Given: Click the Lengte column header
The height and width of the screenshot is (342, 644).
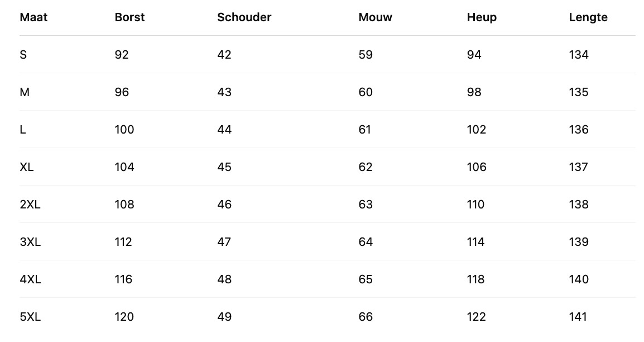Looking at the screenshot, I should pyautogui.click(x=588, y=17).
